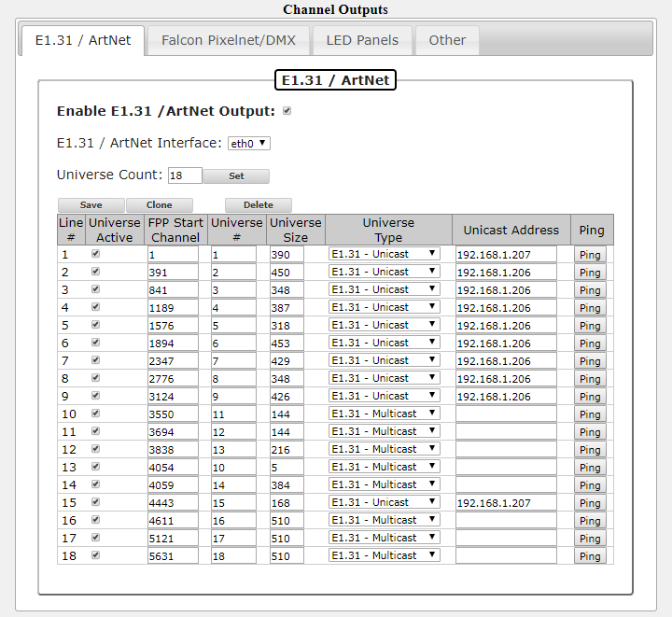Open Universe Type dropdown on line 15

click(384, 502)
